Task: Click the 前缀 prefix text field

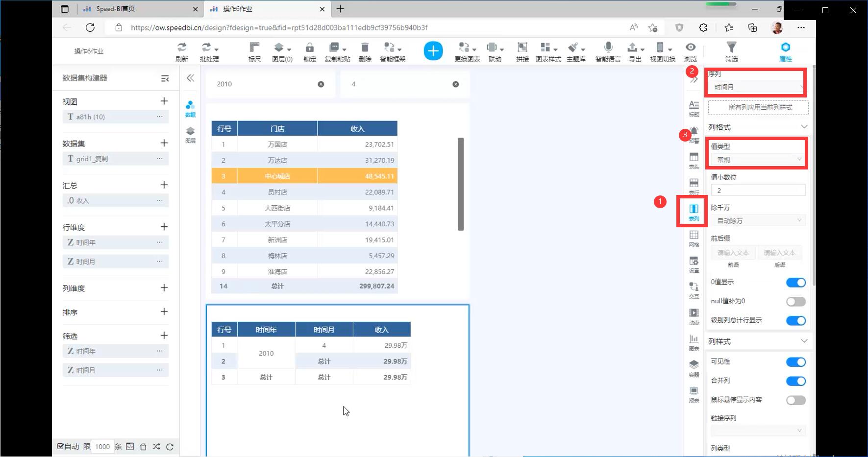Action: [x=733, y=253]
